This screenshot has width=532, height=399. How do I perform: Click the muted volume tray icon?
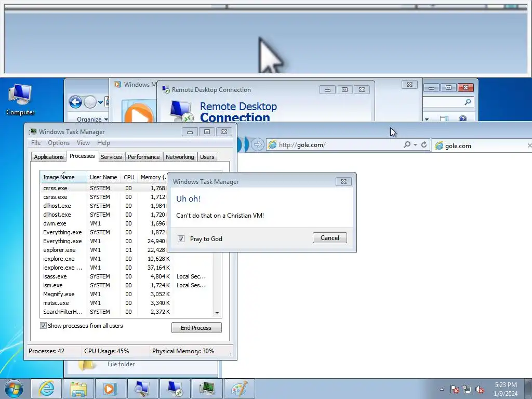click(x=480, y=389)
